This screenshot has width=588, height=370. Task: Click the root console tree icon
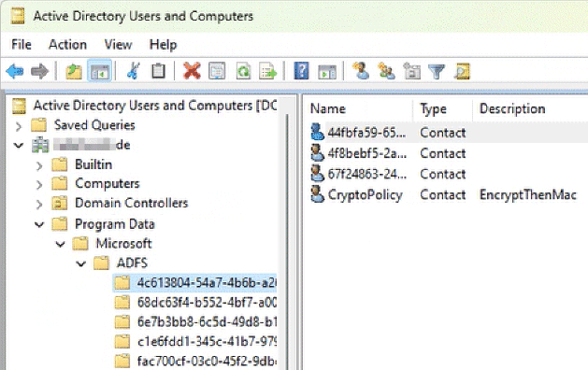point(19,106)
